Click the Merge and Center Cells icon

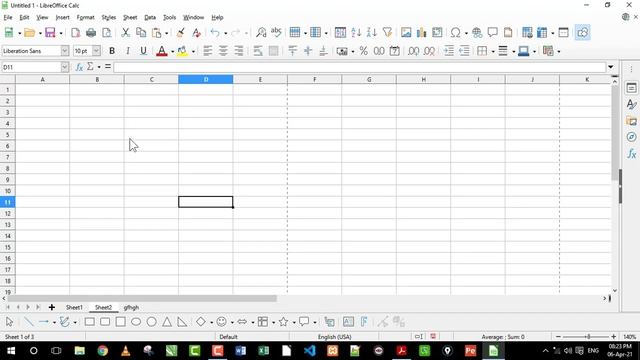[x=273, y=51]
